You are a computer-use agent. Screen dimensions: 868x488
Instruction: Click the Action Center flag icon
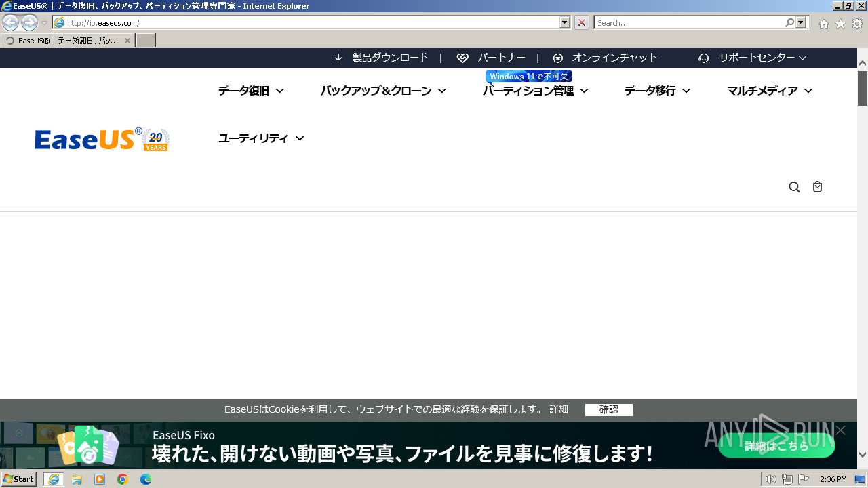[x=804, y=479]
